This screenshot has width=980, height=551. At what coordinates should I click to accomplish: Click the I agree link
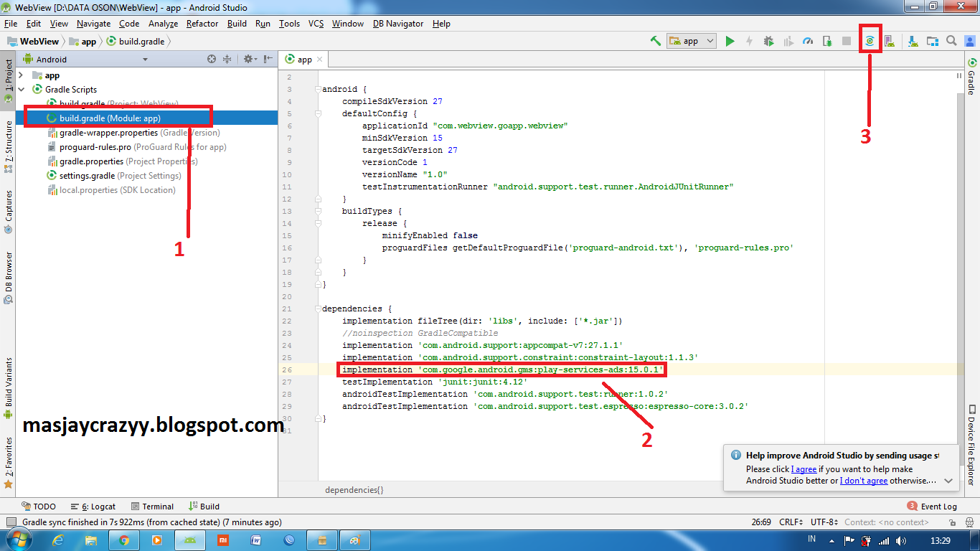click(804, 469)
